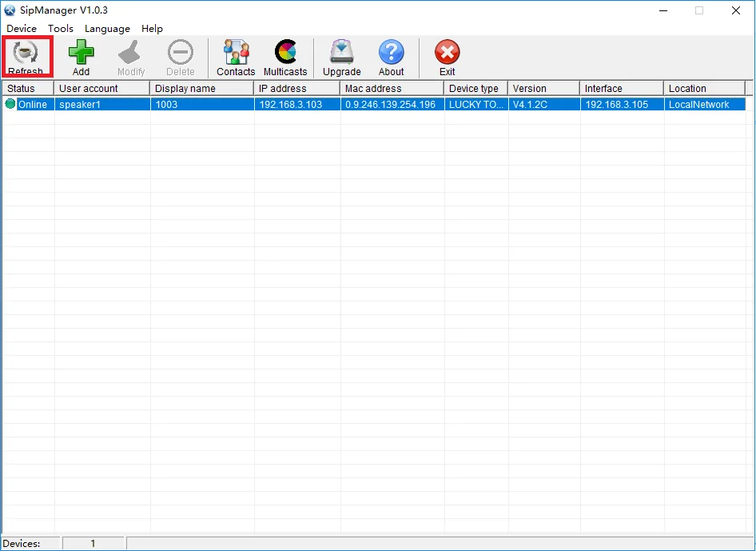The image size is (756, 551).
Task: Open the Device menu
Action: point(21,28)
